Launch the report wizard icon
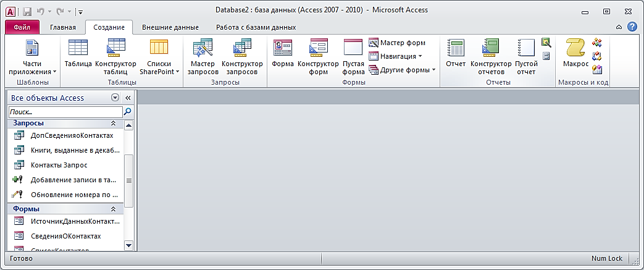Viewport: 644px width, 270px height. [546, 43]
